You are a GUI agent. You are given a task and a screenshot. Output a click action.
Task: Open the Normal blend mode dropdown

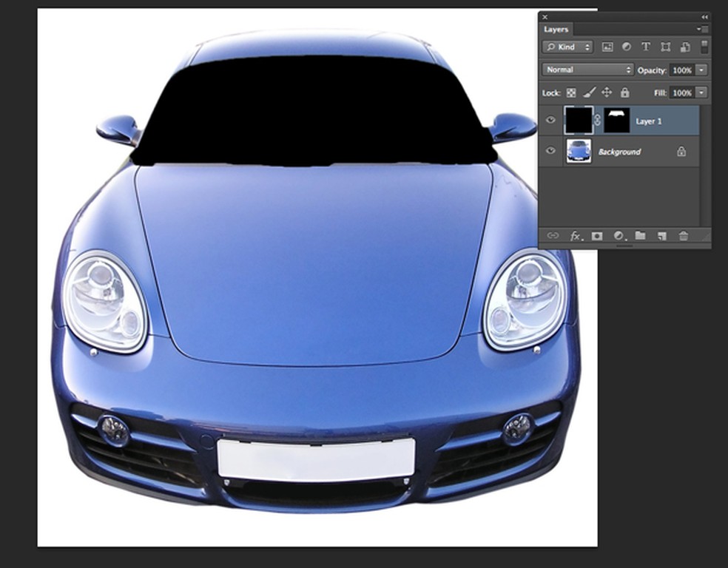(587, 70)
